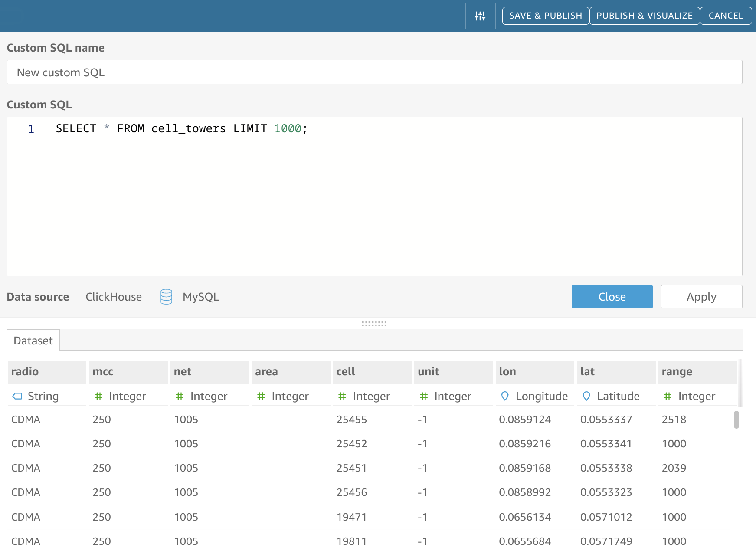
Task: Click the Integer icon under unit column
Action: pyautogui.click(x=423, y=396)
